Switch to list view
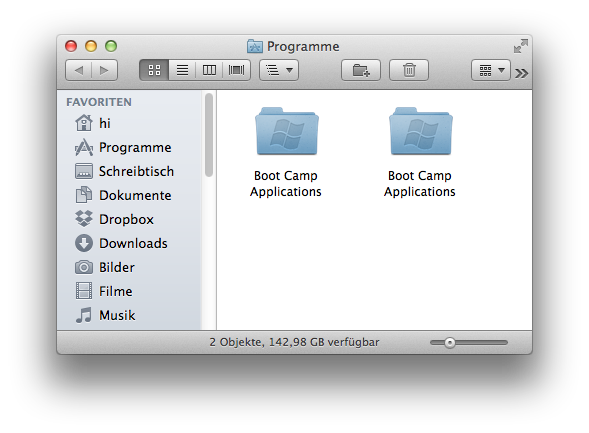This screenshot has width=589, height=433. point(182,70)
